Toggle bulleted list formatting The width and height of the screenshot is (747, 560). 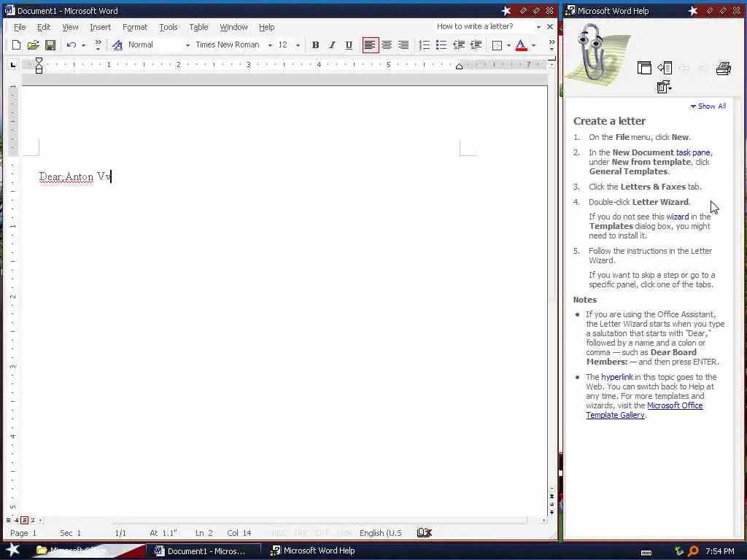[x=441, y=45]
